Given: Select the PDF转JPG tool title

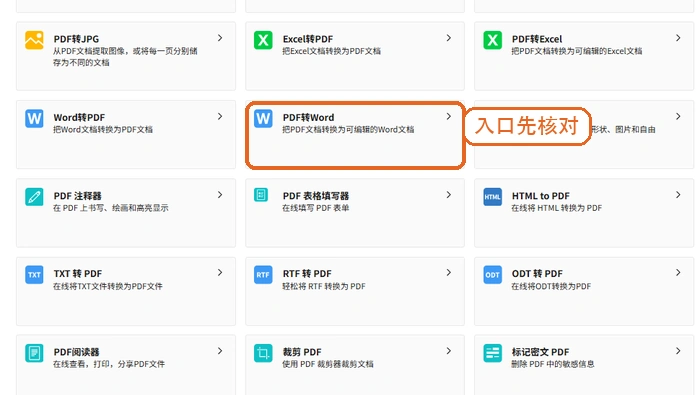Looking at the screenshot, I should [x=76, y=39].
